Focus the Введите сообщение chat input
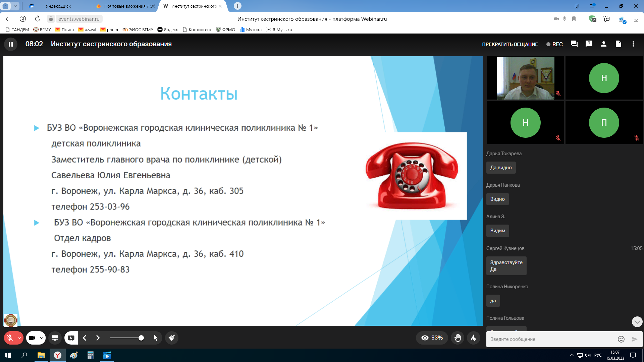Image resolution: width=644 pixels, height=362 pixels. point(550,339)
